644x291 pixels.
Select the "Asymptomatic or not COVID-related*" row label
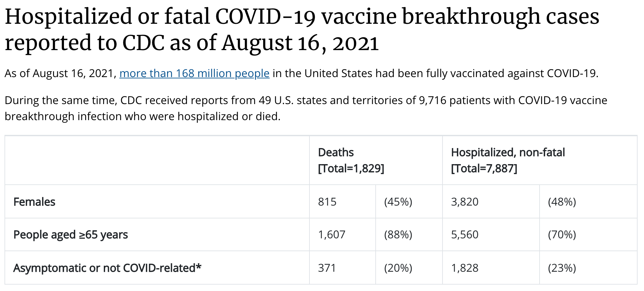pos(107,268)
